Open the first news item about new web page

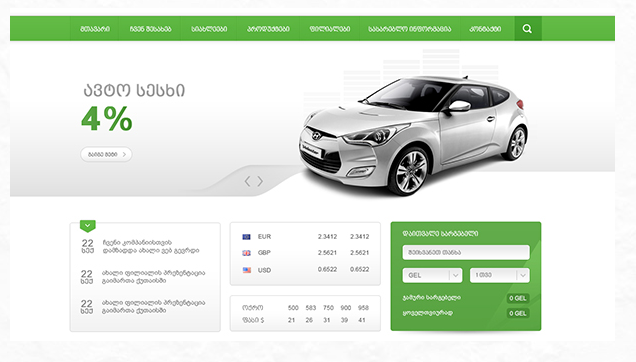(150, 246)
